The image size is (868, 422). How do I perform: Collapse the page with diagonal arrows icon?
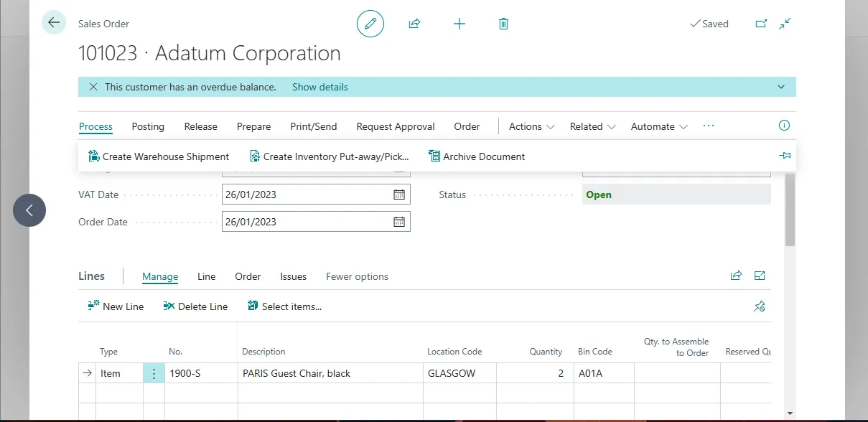point(785,24)
